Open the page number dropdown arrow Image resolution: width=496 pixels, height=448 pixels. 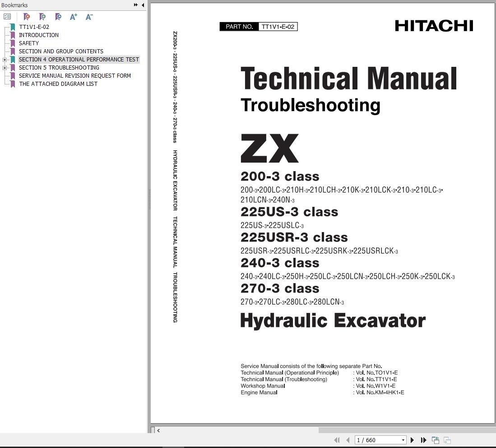point(403,440)
